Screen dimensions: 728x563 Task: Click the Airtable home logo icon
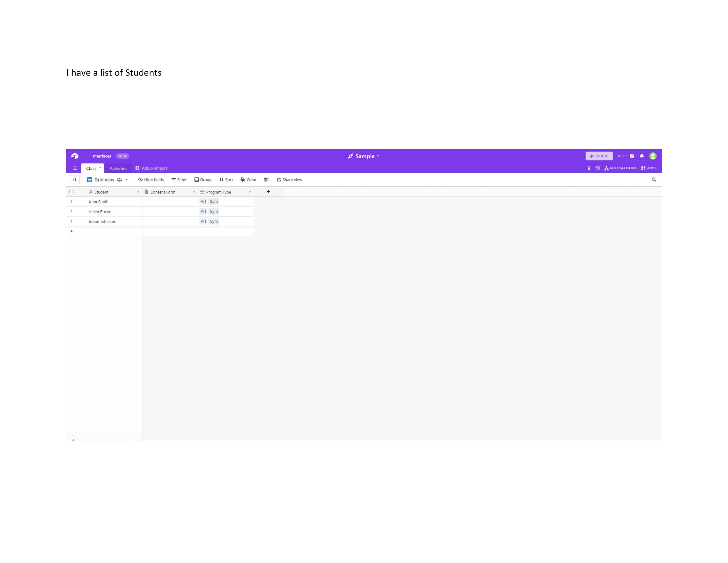75,156
